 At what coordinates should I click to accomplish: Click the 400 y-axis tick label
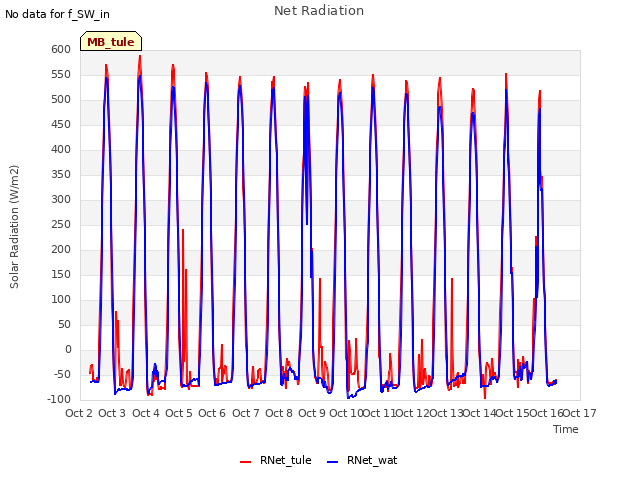tap(61, 149)
